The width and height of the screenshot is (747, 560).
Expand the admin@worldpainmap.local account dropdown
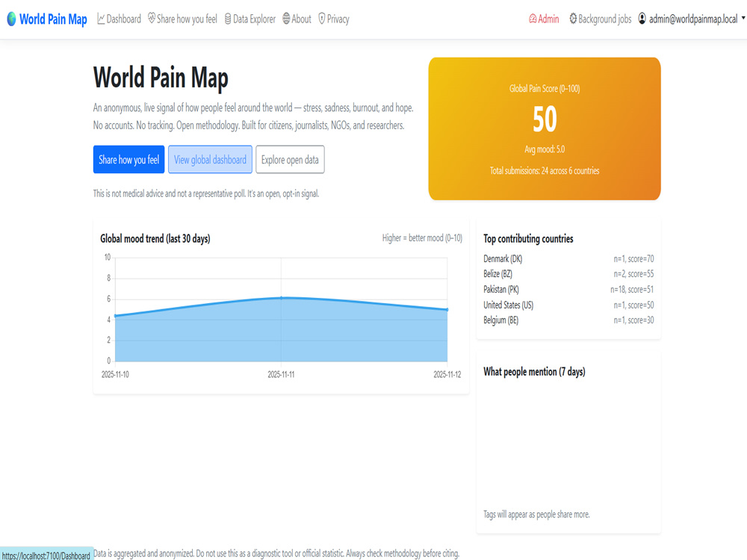point(692,19)
